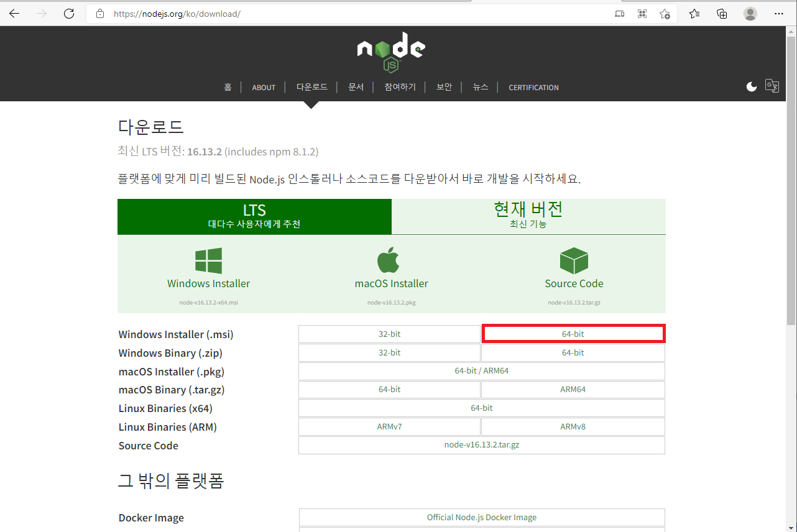The image size is (797, 532).
Task: Open the language translate icon
Action: tap(772, 86)
